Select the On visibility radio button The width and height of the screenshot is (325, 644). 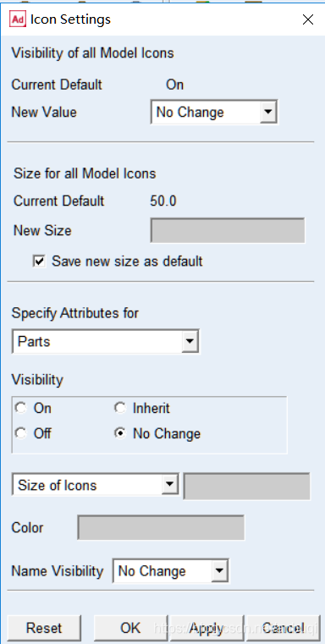point(20,408)
